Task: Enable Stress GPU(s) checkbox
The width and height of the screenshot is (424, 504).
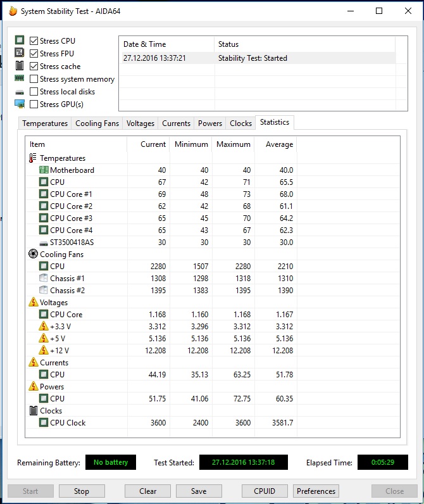Action: (34, 104)
